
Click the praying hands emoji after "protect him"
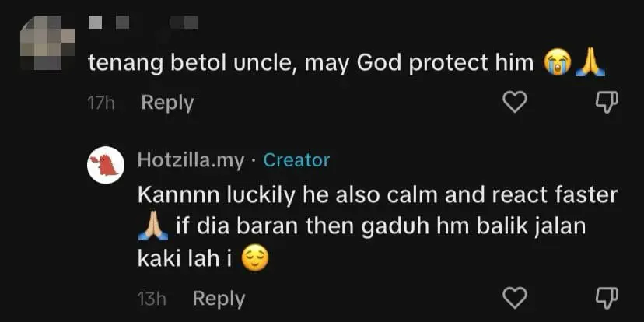[x=590, y=63]
